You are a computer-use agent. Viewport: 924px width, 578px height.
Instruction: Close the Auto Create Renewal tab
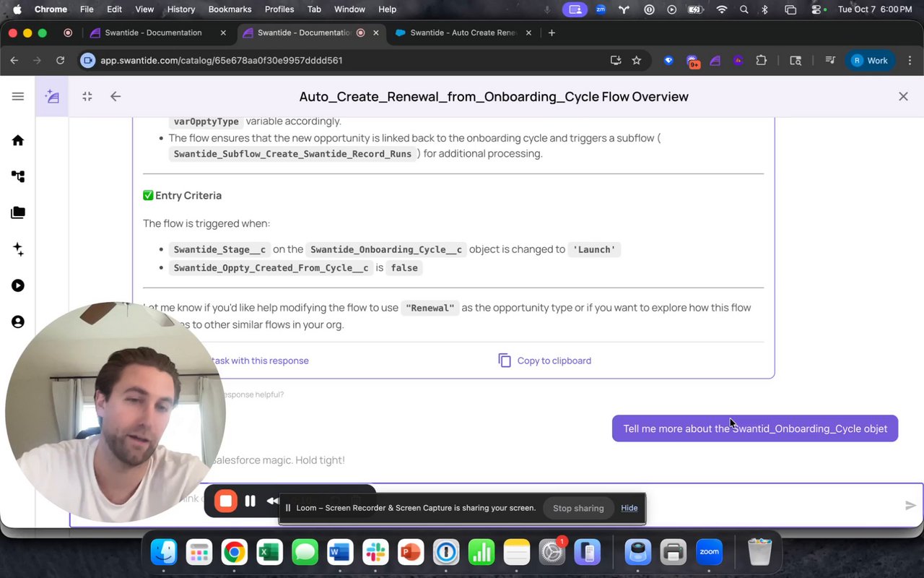(x=528, y=33)
